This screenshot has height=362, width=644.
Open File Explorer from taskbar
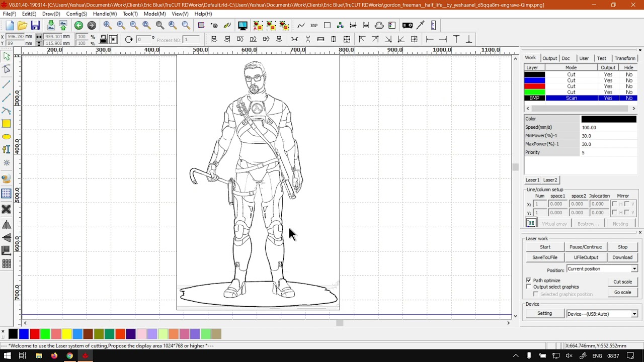click(39, 356)
